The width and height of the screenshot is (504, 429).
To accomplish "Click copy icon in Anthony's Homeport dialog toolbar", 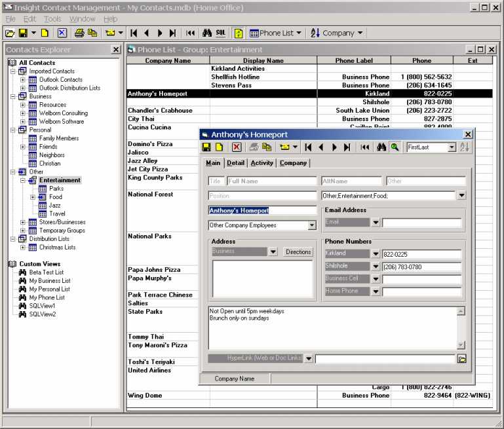I will 267,147.
